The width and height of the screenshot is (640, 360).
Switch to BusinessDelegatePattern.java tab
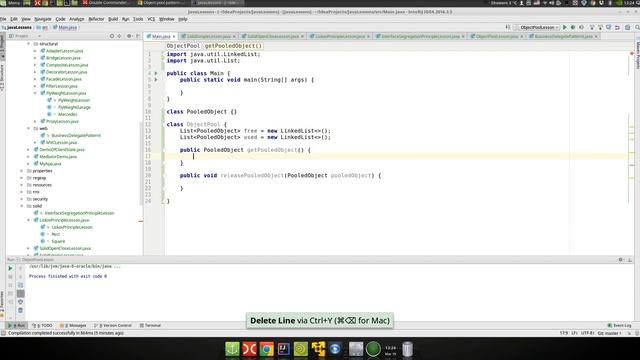563,36
